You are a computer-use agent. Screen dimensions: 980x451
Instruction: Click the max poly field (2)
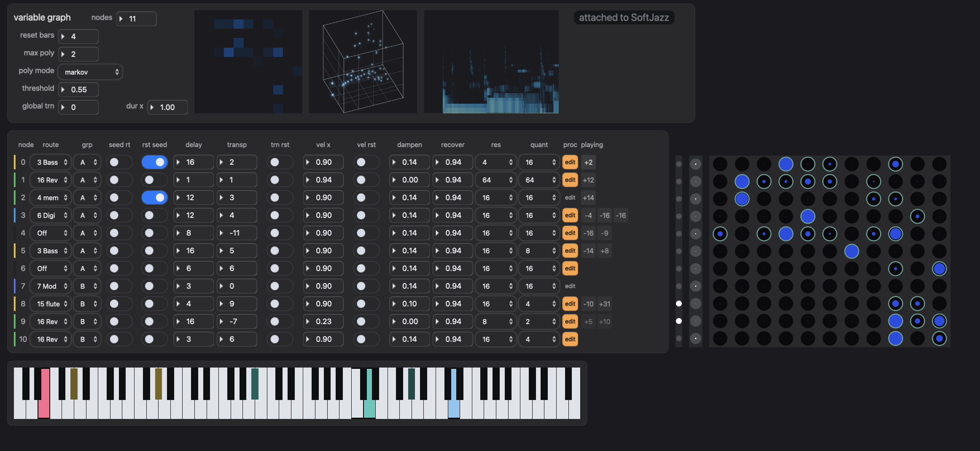[x=78, y=54]
